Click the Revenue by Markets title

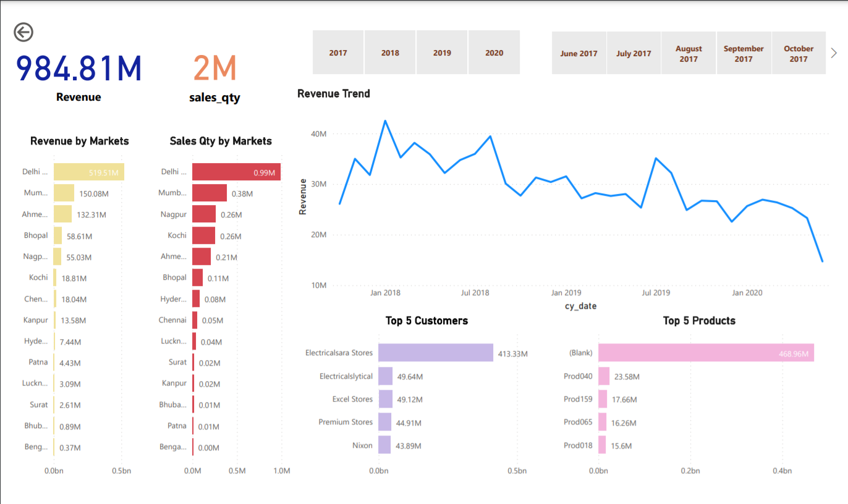pos(80,141)
